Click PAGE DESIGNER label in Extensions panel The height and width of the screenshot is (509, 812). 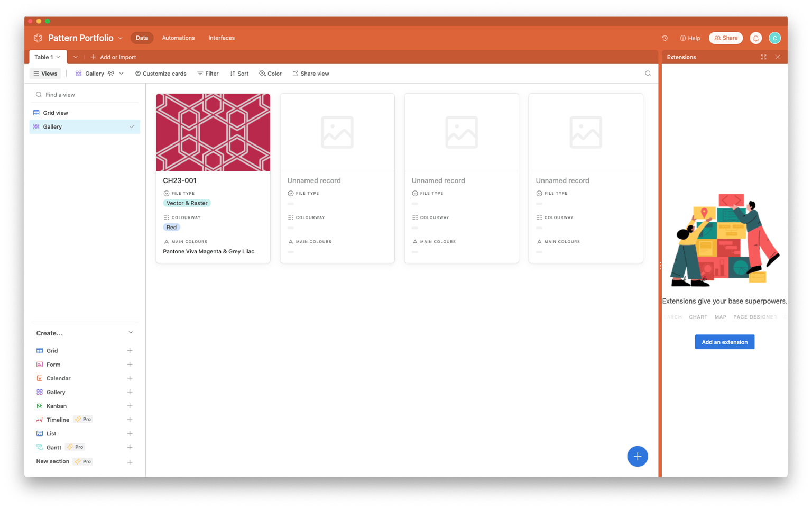coord(755,317)
